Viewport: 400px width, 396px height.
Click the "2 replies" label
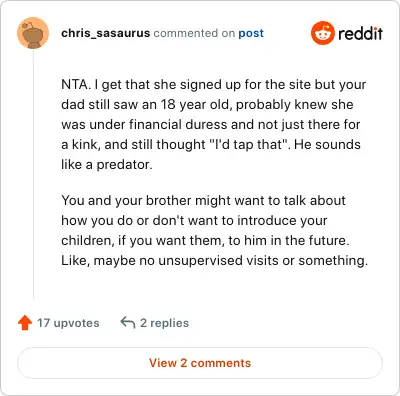(164, 323)
